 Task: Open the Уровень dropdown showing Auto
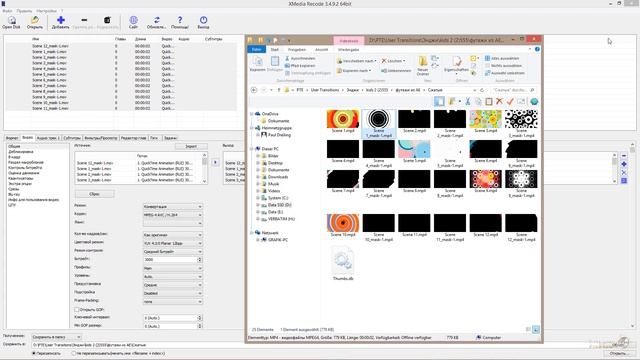[x=172, y=276]
